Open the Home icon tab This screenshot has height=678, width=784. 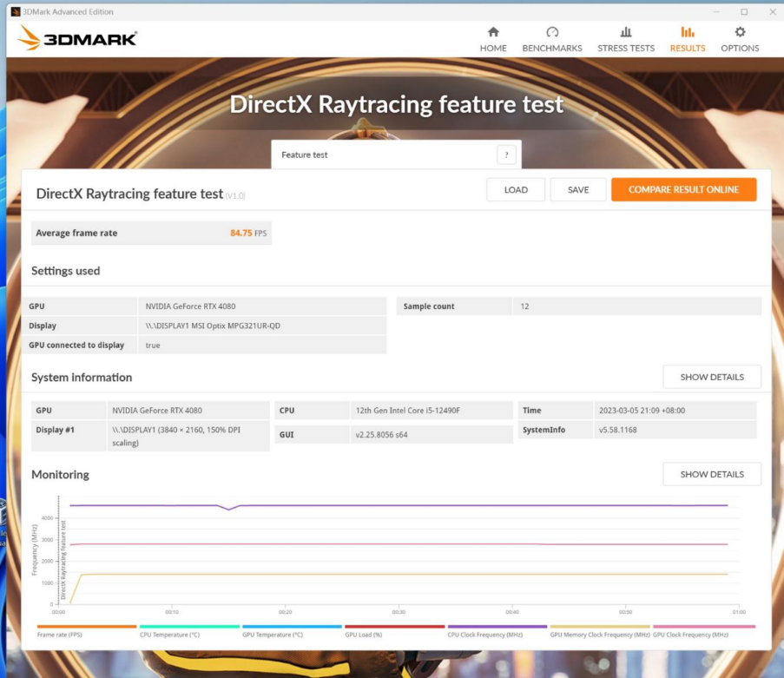coord(493,32)
